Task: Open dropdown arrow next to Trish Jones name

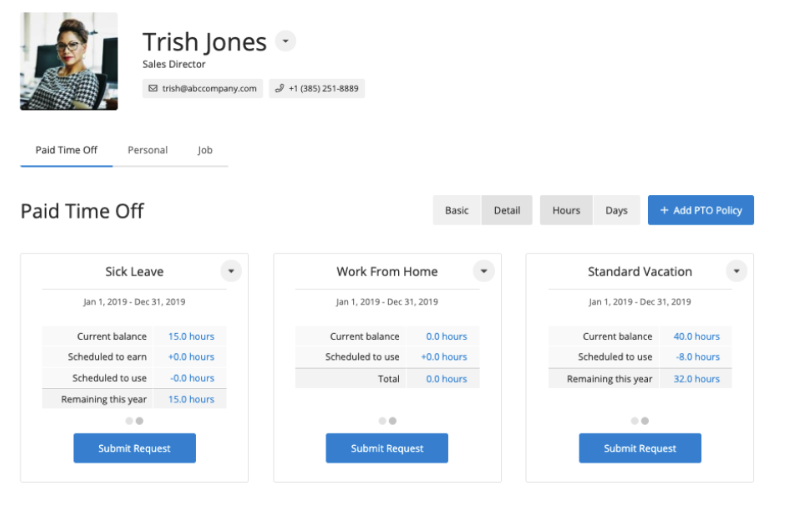Action: click(286, 42)
